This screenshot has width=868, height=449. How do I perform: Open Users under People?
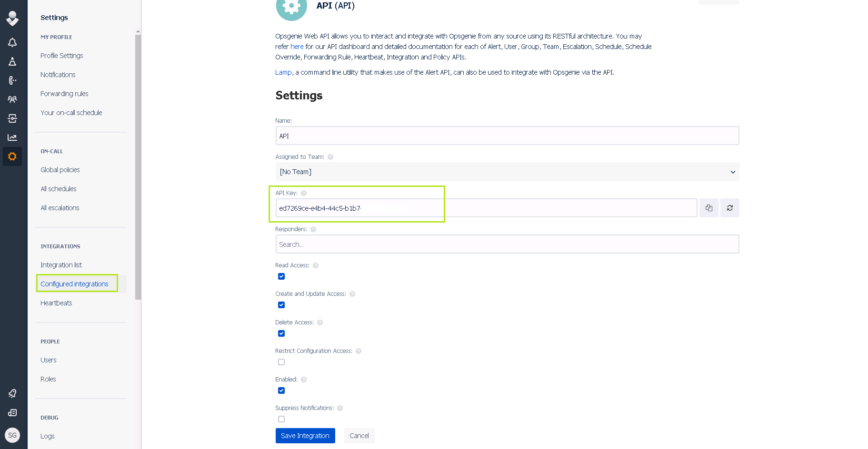tap(49, 360)
